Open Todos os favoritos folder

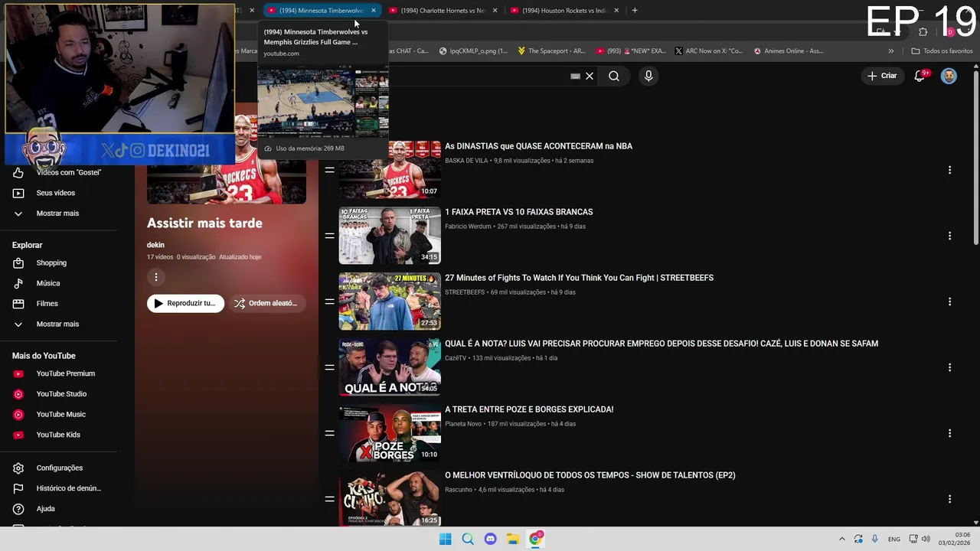(x=942, y=51)
